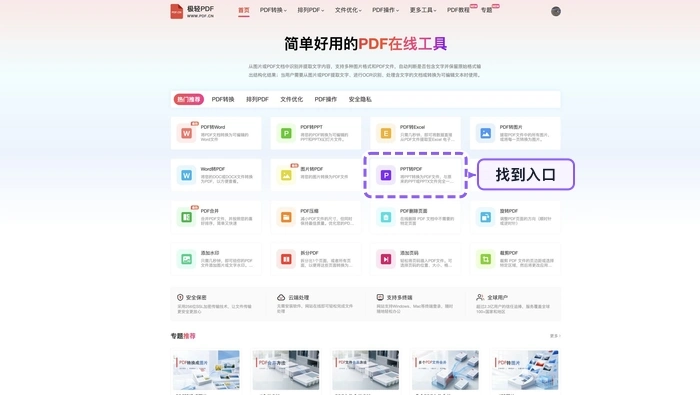Open the second topic thumbnail about PDF合并
700x395 pixels.
(x=286, y=370)
